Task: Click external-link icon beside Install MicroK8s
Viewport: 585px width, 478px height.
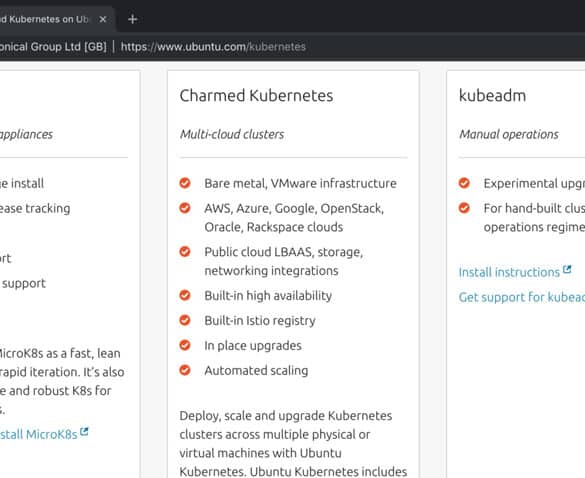Action: (84, 432)
